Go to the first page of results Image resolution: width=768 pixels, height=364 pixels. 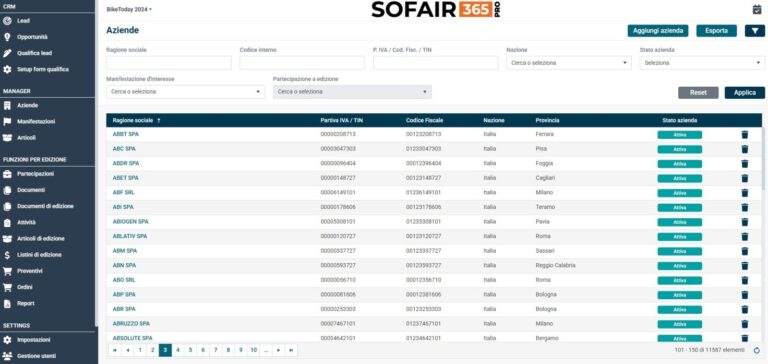click(x=115, y=350)
